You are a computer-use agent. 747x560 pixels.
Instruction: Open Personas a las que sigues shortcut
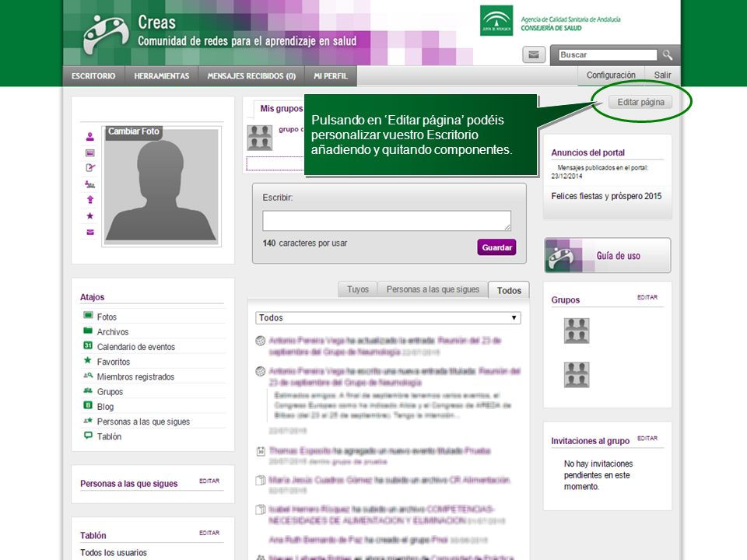click(x=143, y=422)
